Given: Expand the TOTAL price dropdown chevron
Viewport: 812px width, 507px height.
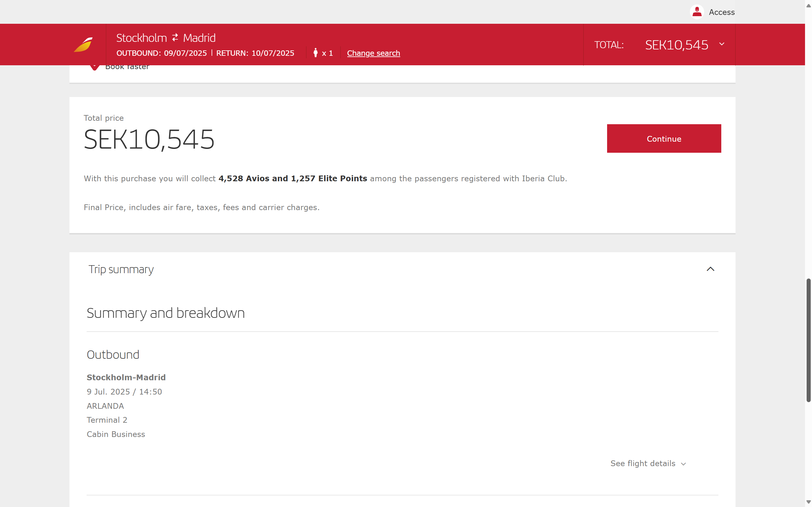Looking at the screenshot, I should point(722,44).
